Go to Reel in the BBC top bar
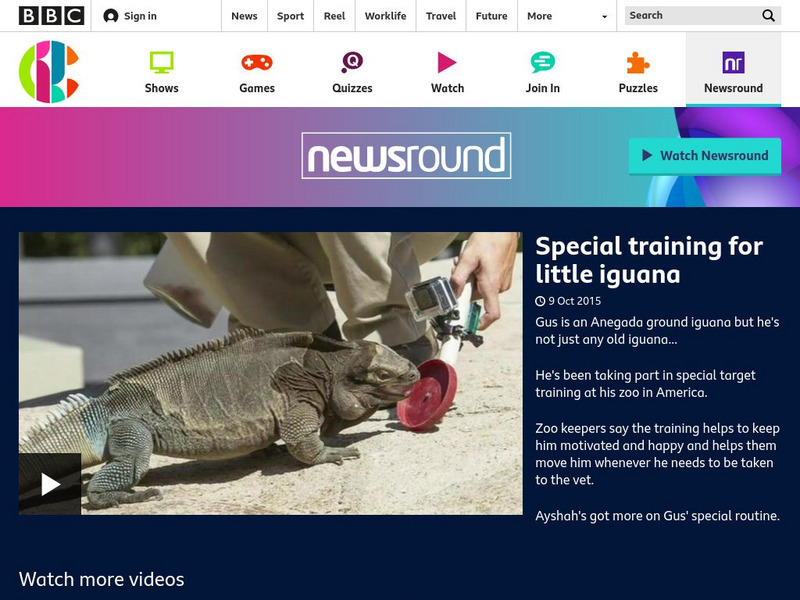 [334, 16]
